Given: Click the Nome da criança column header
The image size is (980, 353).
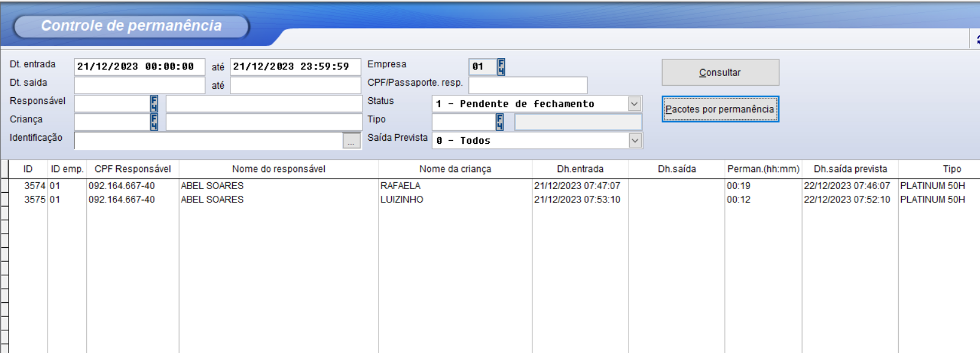Looking at the screenshot, I should (x=455, y=169).
